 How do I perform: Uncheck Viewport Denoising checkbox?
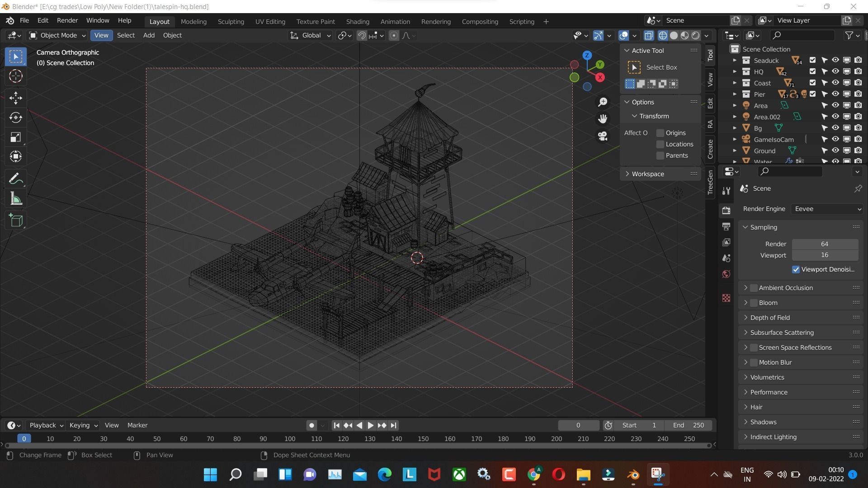pyautogui.click(x=796, y=269)
